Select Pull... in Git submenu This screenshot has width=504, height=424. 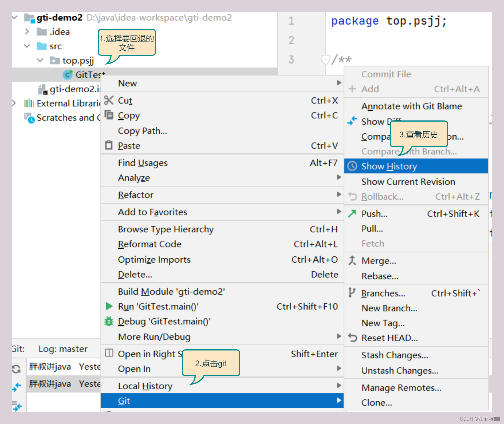pos(416,229)
